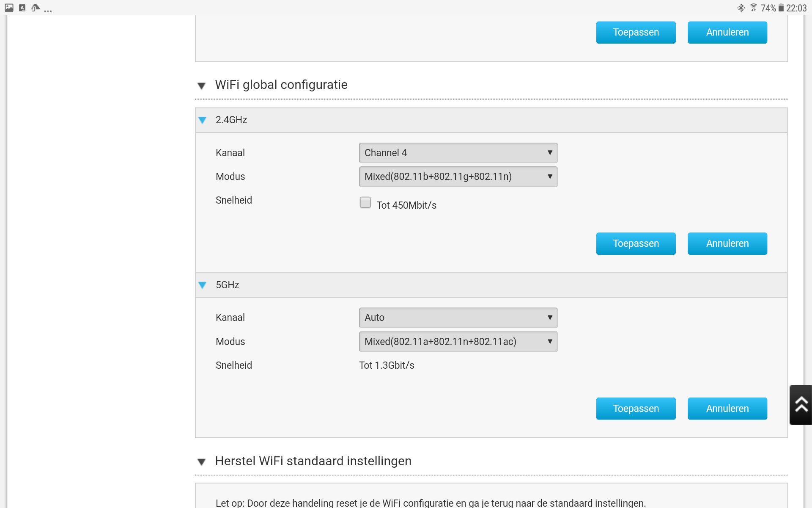The image size is (812, 508).
Task: Tap the 2.4GHz header label
Action: click(x=231, y=120)
